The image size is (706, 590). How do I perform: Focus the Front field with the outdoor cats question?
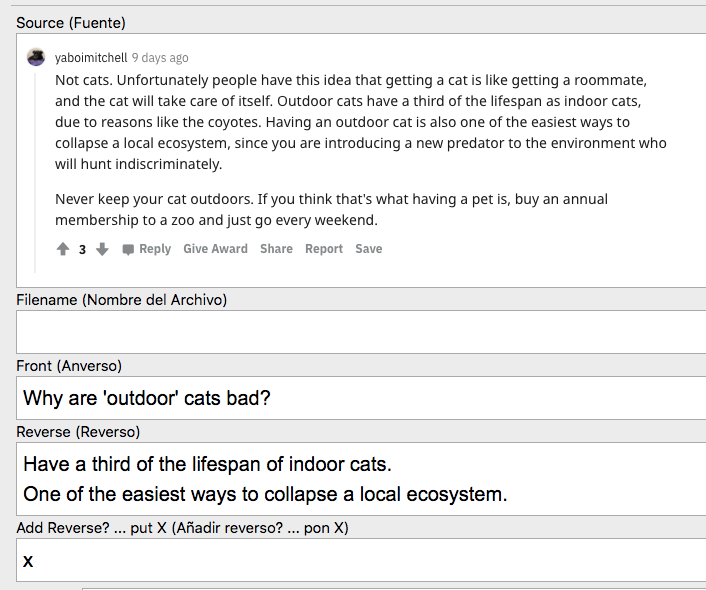360,398
